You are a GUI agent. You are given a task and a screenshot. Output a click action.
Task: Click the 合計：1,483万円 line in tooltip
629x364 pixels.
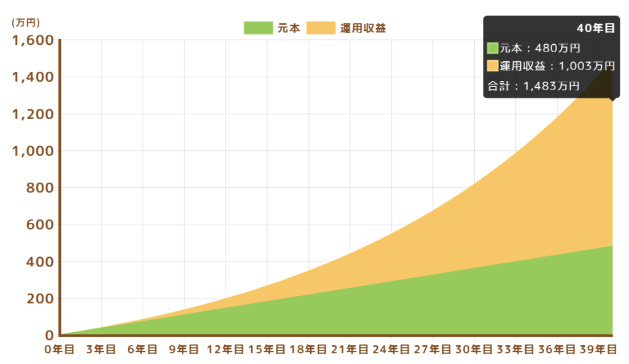tap(533, 86)
